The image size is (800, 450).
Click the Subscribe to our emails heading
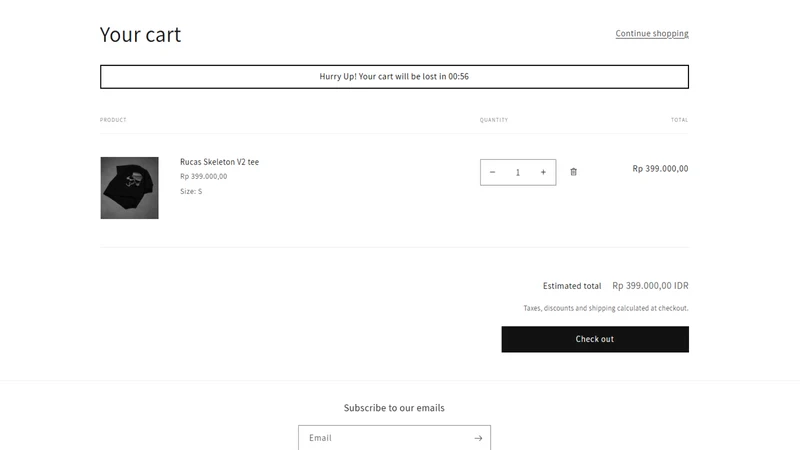394,408
